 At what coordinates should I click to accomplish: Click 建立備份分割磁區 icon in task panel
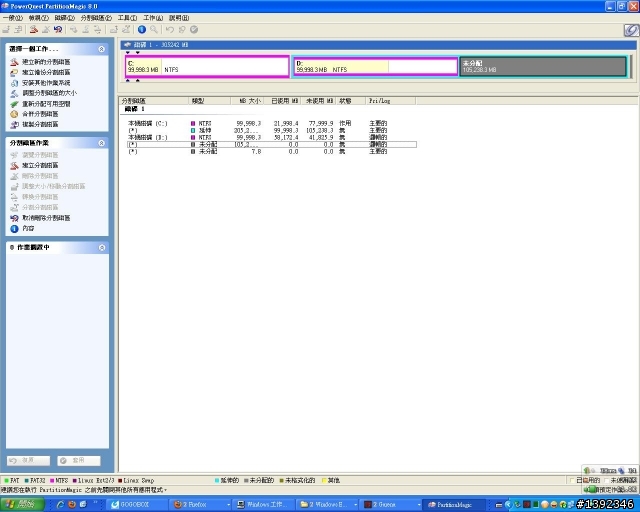[14, 72]
